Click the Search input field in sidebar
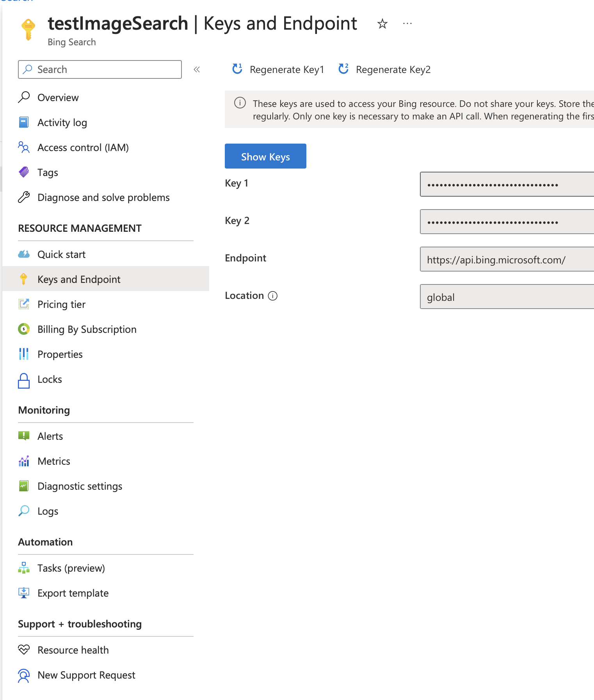Screen dimensions: 594x700 click(100, 69)
